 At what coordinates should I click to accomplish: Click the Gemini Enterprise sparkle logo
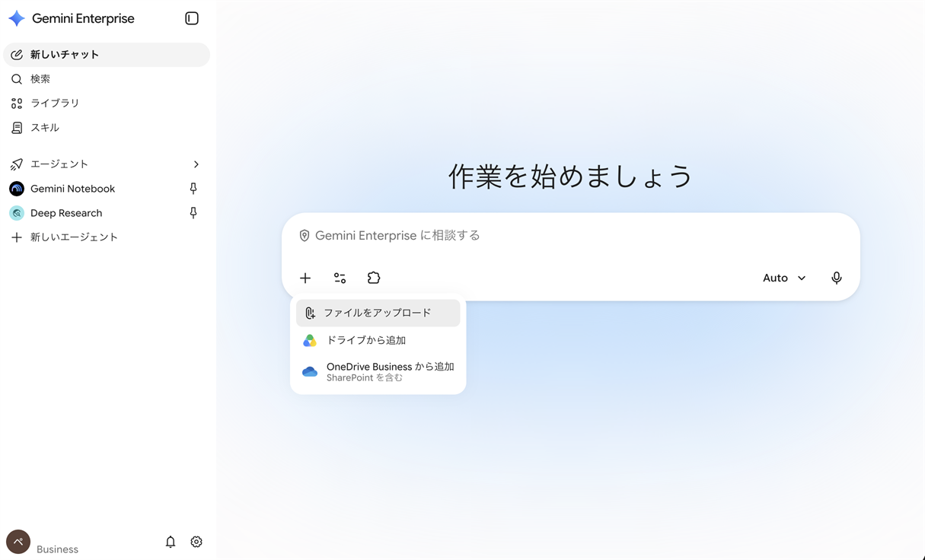point(16,18)
